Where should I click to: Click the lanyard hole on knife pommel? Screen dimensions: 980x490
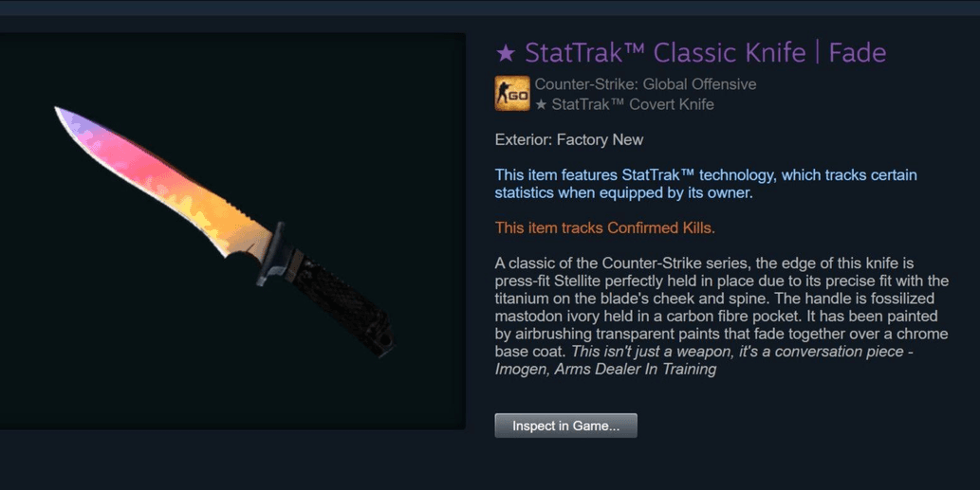384,342
